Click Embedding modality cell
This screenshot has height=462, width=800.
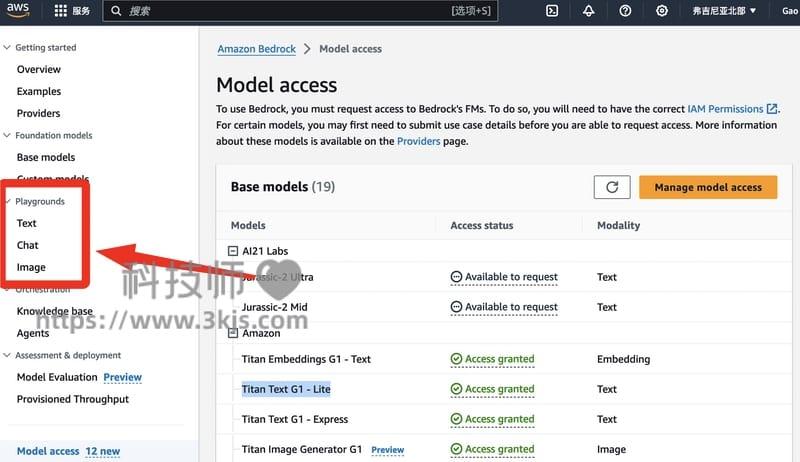coord(623,359)
